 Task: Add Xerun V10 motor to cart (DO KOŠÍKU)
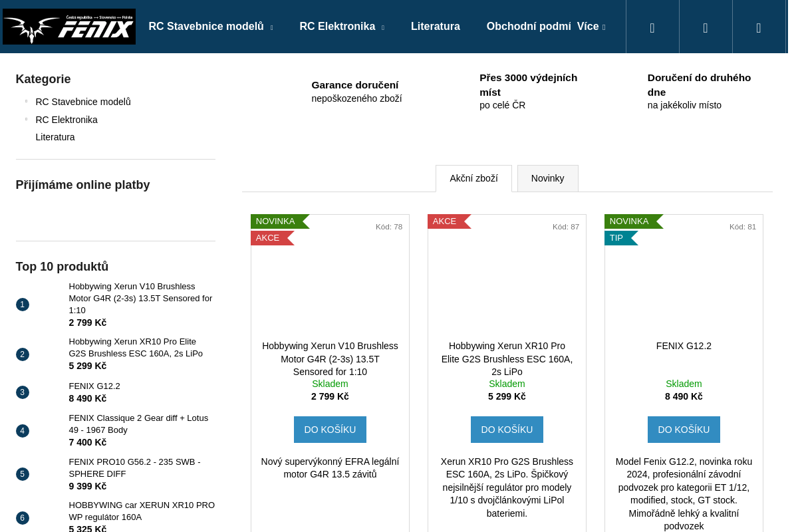(330, 430)
